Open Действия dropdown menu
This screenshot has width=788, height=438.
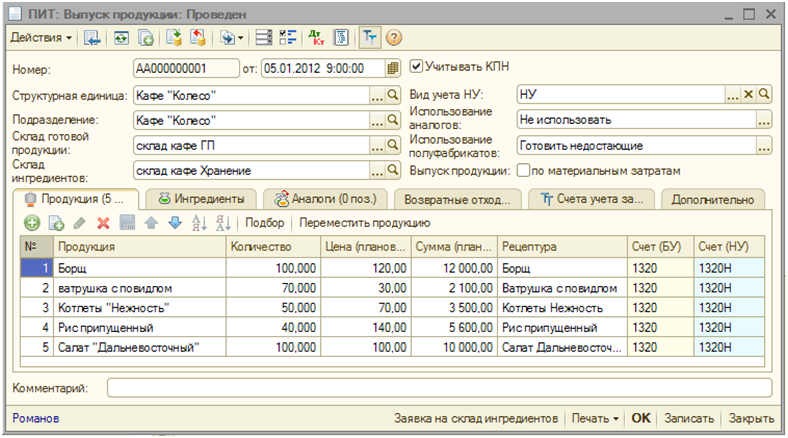[x=41, y=38]
